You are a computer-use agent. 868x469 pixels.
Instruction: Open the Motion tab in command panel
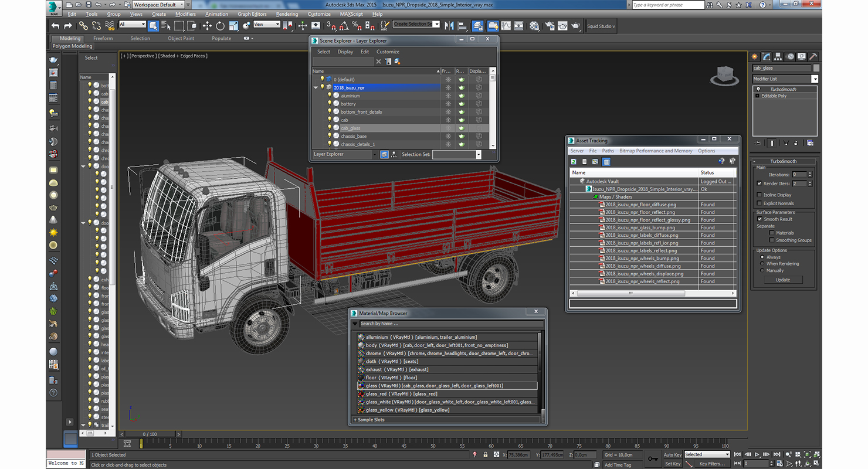(x=790, y=56)
